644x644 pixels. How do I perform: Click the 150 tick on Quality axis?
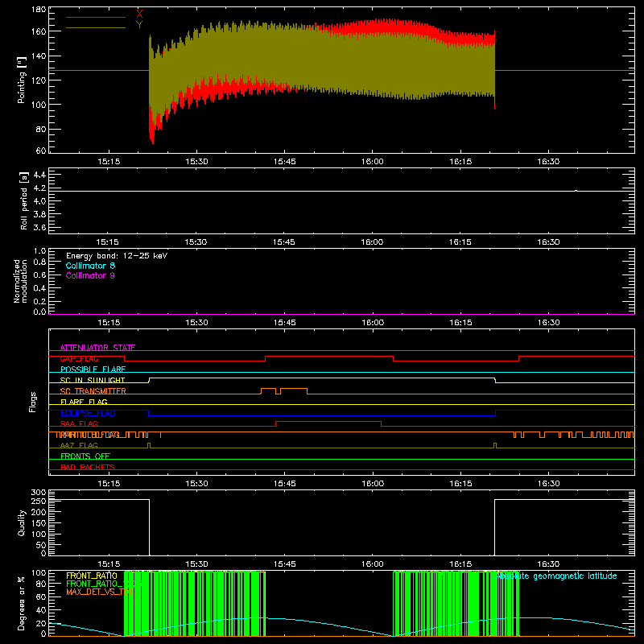tap(38, 522)
